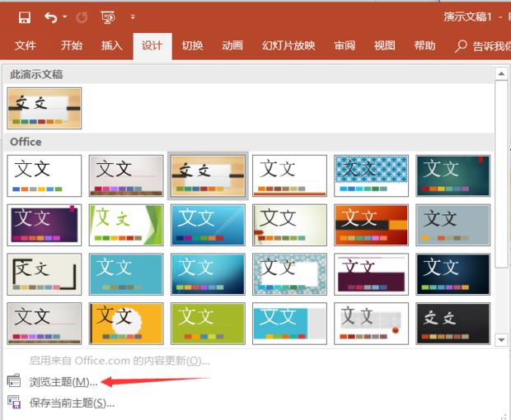Apply the grey-blue muted theme
Viewport: 511px width, 420px height.
453,225
